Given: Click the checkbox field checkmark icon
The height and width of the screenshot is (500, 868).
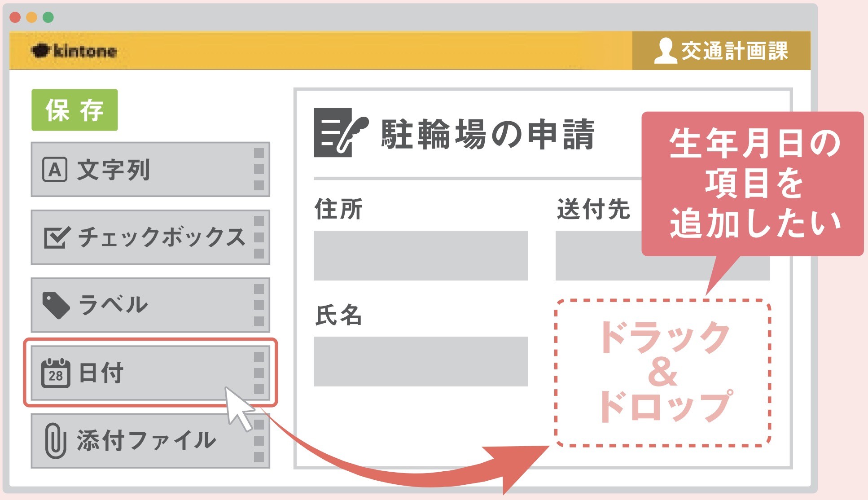Looking at the screenshot, I should pos(57,237).
